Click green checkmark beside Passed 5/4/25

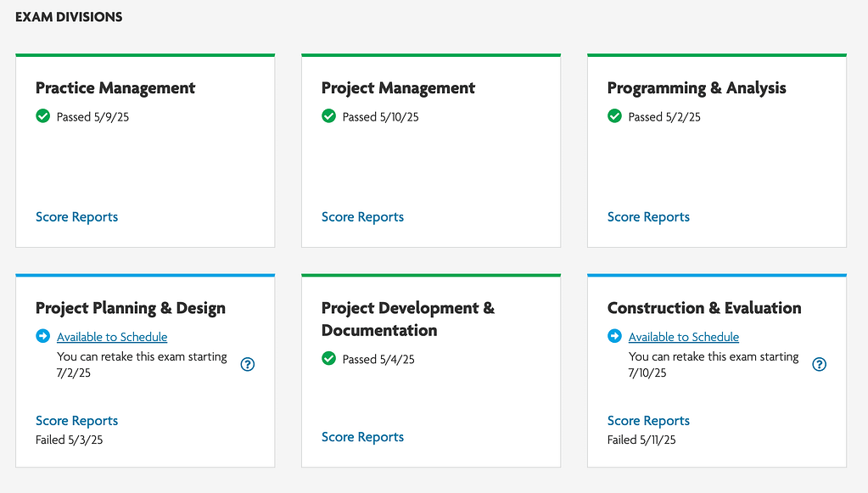click(x=329, y=359)
